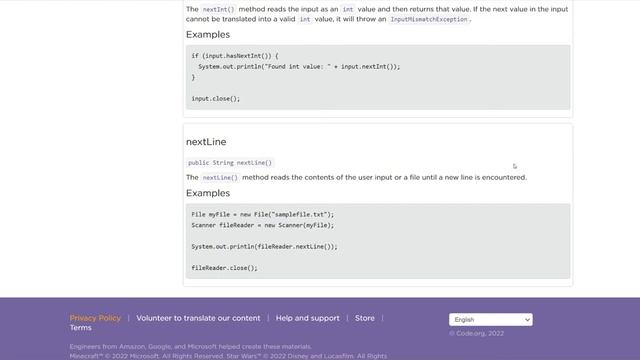Expand the English language dropdown
This screenshot has height=360, width=640.
click(491, 320)
